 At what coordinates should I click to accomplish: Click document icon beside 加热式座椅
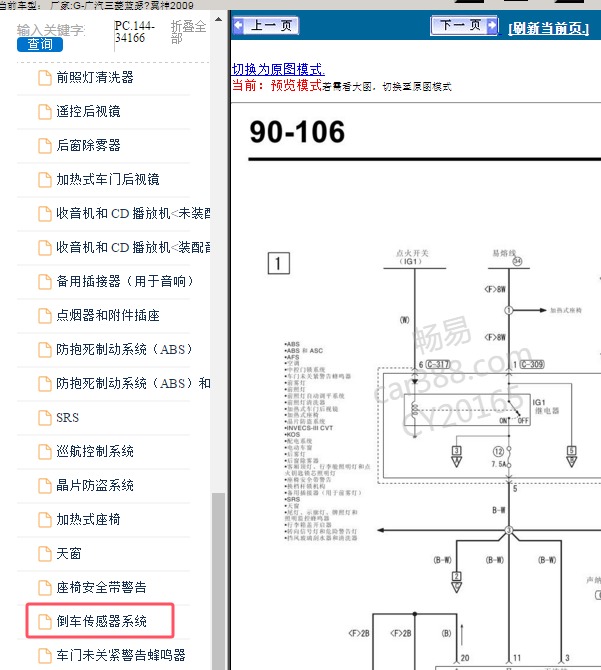[x=45, y=520]
